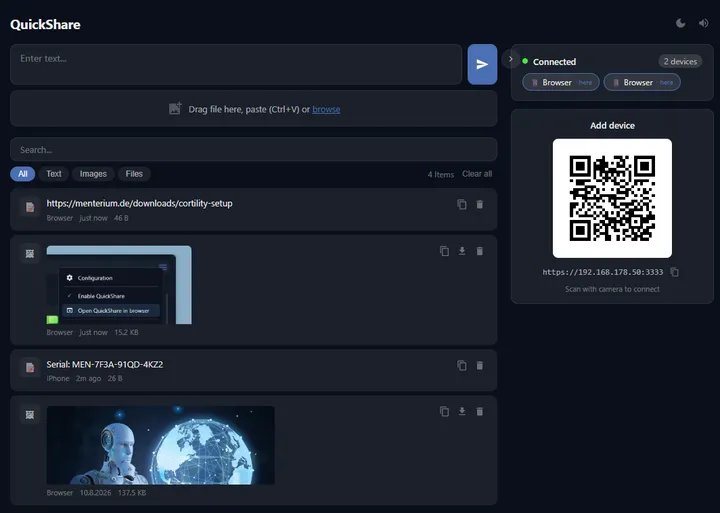Image resolution: width=720 pixels, height=513 pixels.
Task: Open the browse file link
Action: click(x=326, y=109)
